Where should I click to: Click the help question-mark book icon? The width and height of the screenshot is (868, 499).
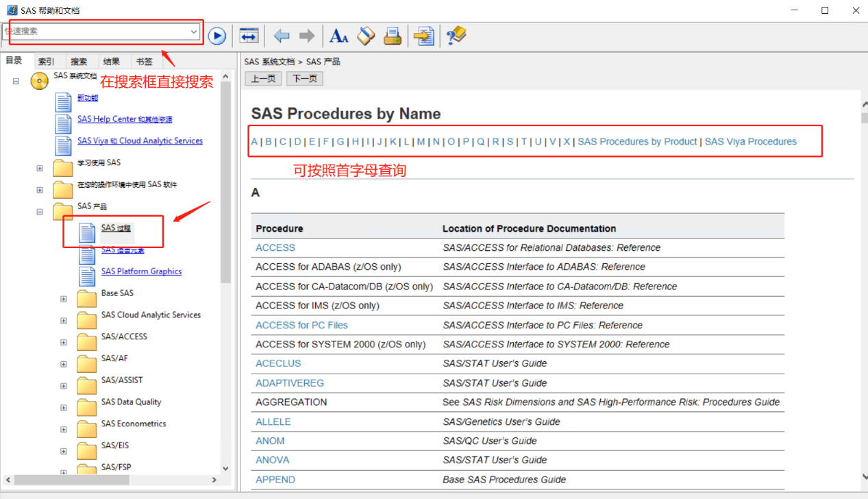(x=456, y=36)
